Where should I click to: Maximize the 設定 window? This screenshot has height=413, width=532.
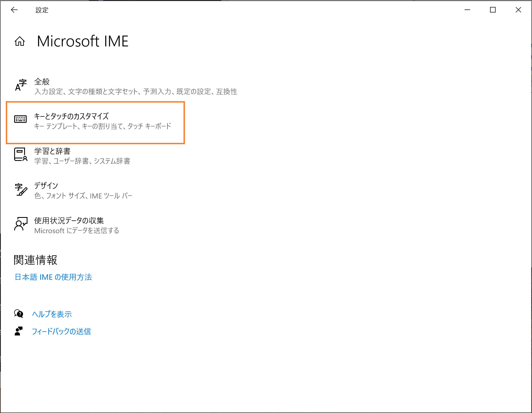click(x=493, y=10)
